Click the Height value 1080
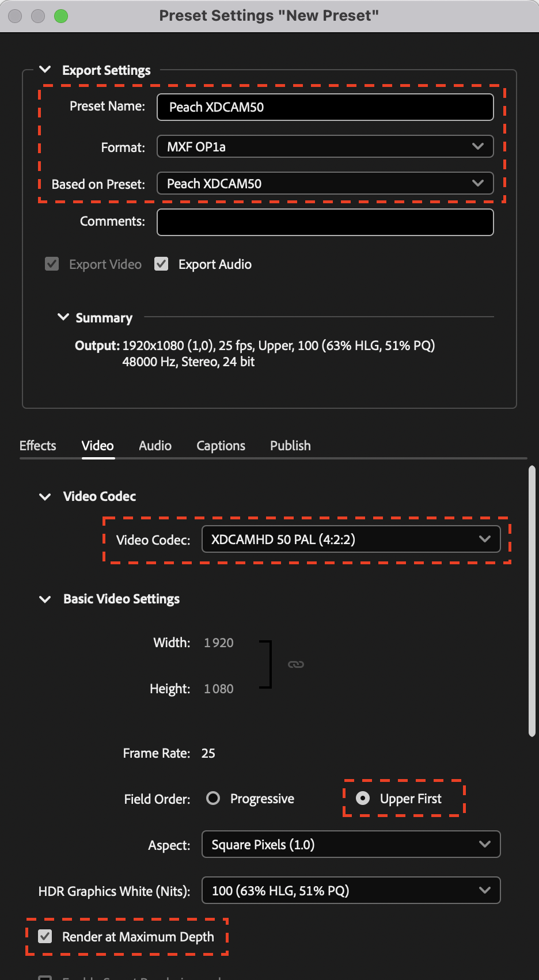This screenshot has height=980, width=539. (x=219, y=689)
